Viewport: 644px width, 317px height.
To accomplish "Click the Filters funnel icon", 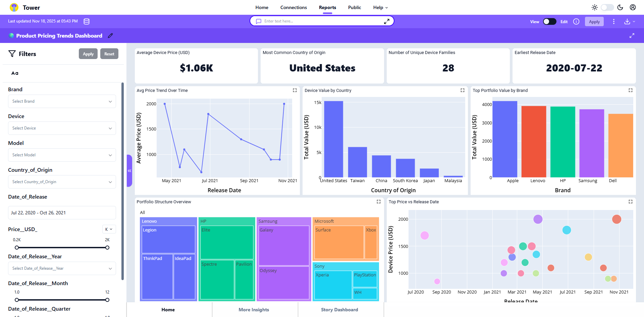I will pos(12,54).
